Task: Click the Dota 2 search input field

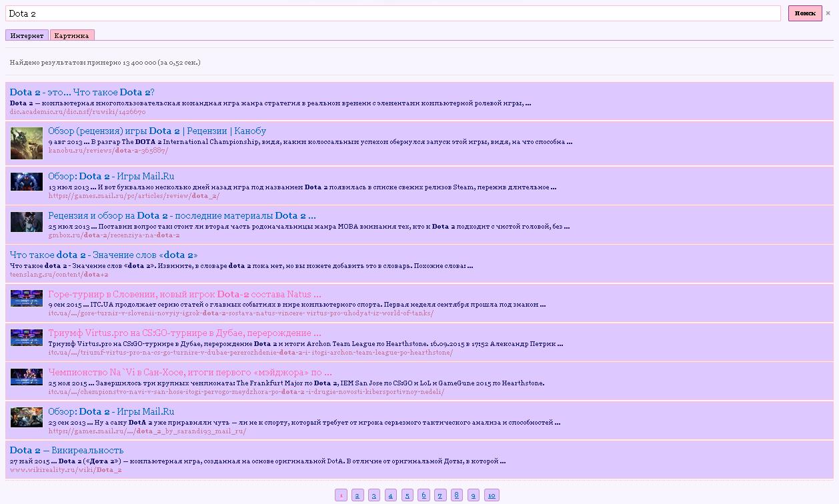Action: 393,13
